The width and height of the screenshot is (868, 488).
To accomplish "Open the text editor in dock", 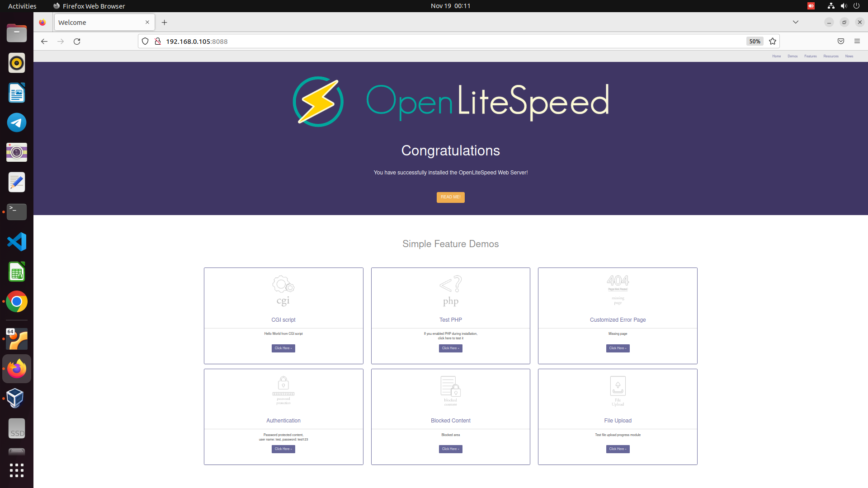I will click(x=17, y=182).
